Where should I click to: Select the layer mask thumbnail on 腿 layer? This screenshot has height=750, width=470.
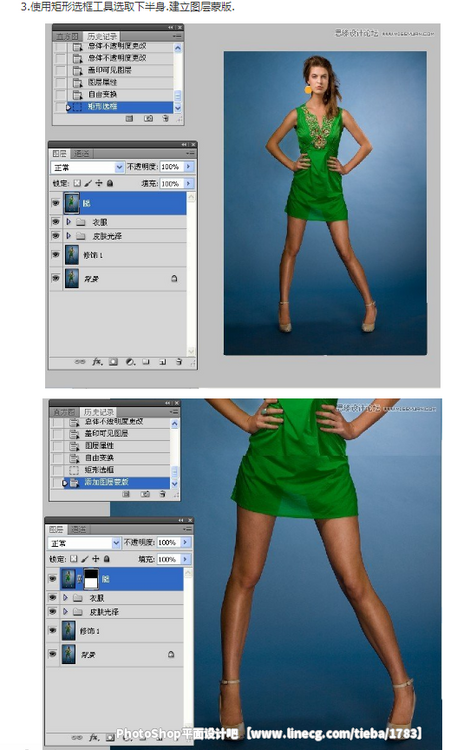[x=91, y=579]
